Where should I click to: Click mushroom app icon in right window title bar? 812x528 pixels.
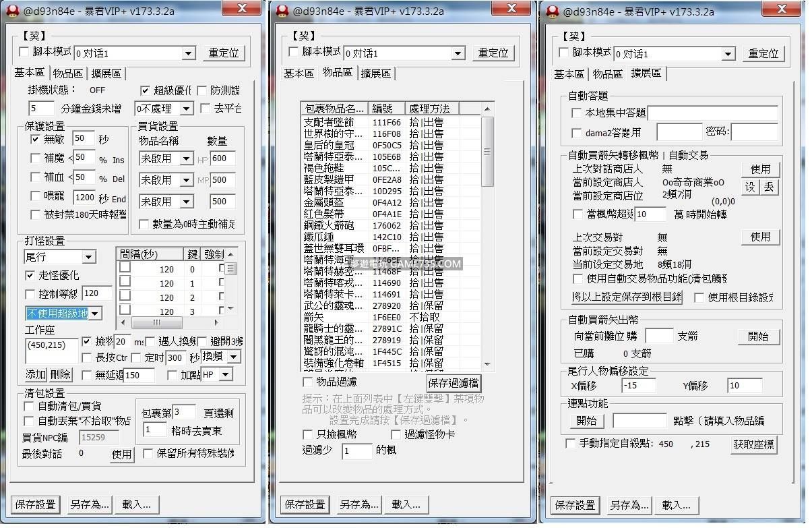pyautogui.click(x=553, y=11)
